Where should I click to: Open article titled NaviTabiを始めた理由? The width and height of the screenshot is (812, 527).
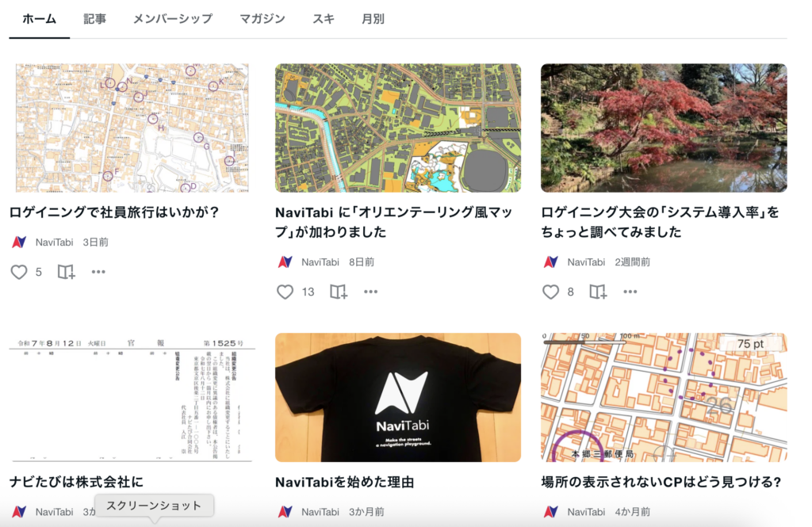click(x=344, y=482)
